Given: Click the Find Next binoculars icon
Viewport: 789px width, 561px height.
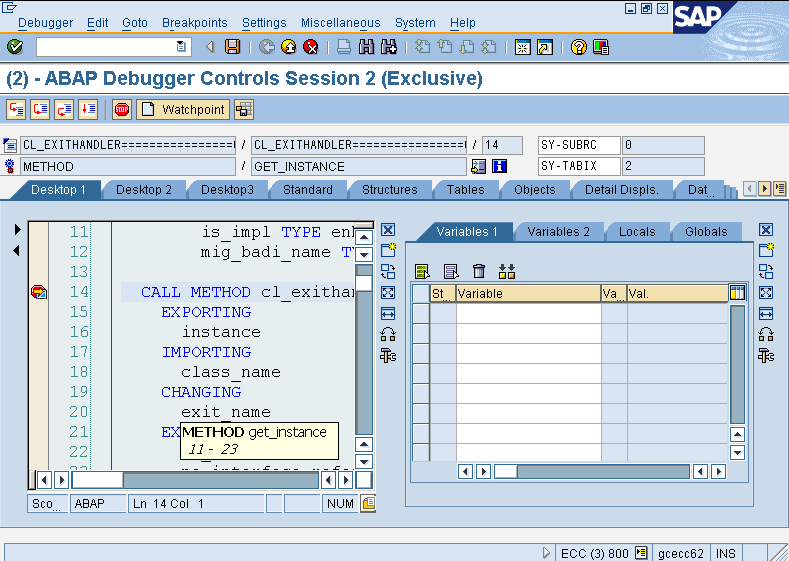Looking at the screenshot, I should click(x=388, y=47).
